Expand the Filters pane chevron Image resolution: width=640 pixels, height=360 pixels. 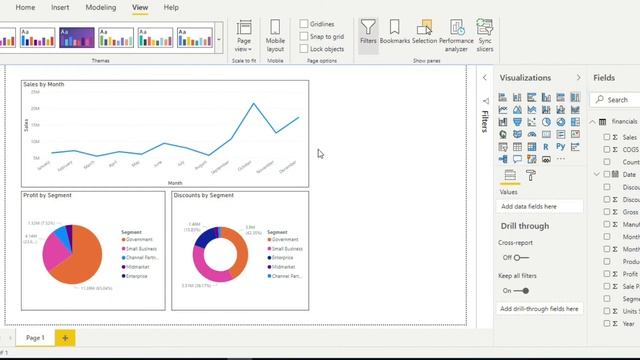tap(484, 78)
